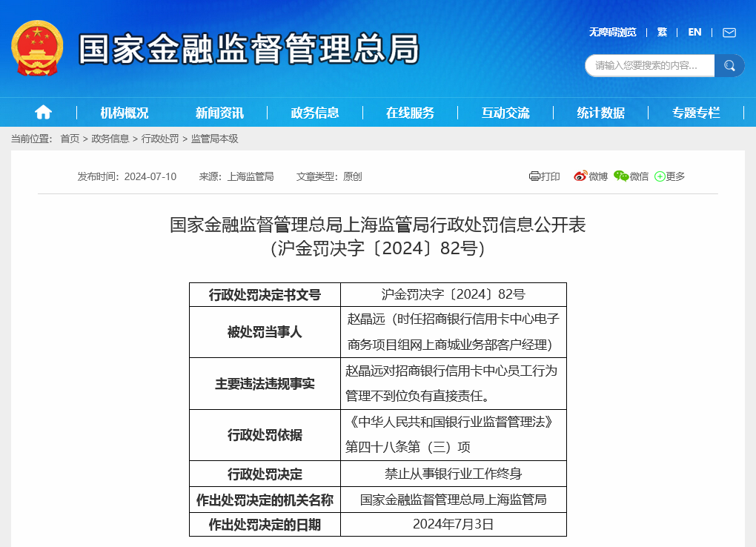Click table label 行政处罚决定书文号
This screenshot has width=756, height=547.
pos(265,295)
